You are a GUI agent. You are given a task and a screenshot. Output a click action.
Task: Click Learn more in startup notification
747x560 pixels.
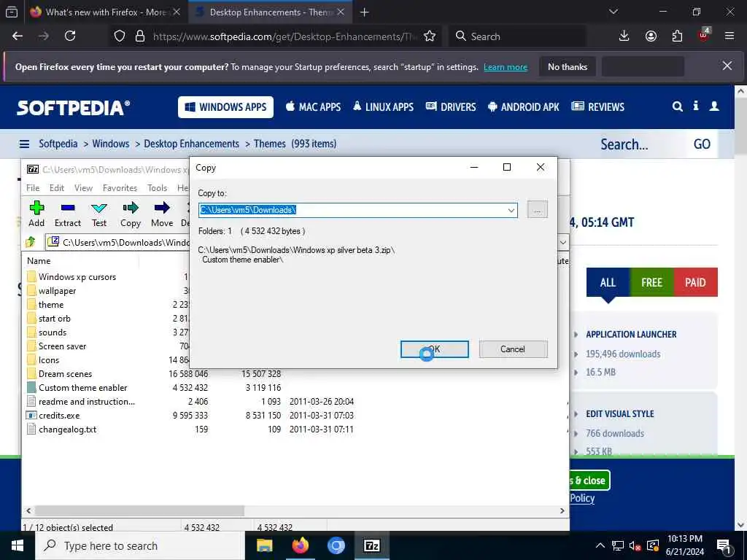(x=506, y=67)
